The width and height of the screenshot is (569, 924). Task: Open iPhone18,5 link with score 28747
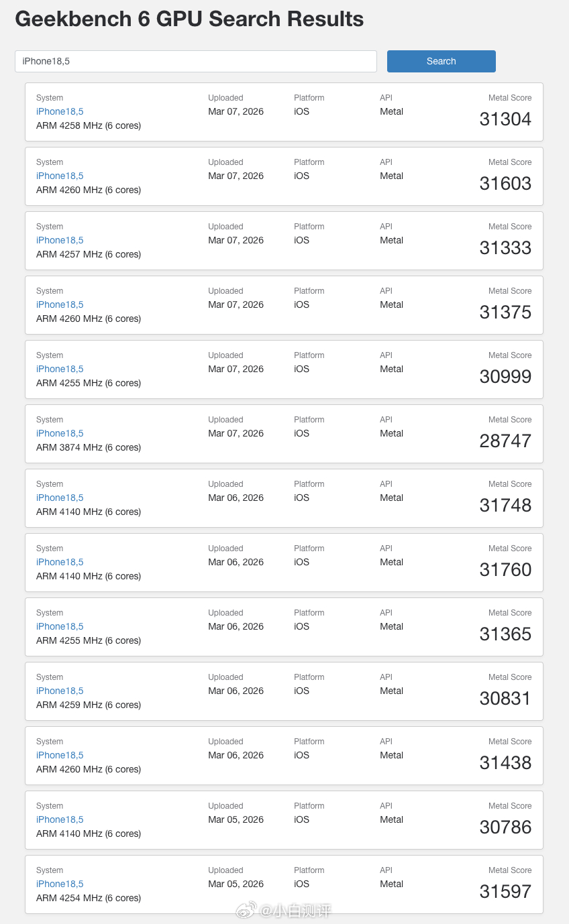pyautogui.click(x=60, y=433)
